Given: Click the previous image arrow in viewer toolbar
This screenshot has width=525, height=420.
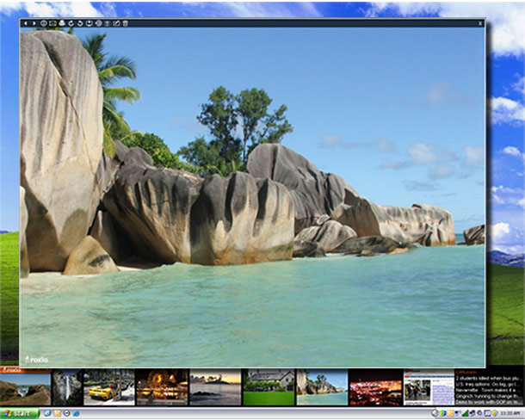Looking at the screenshot, I should click(x=26, y=23).
